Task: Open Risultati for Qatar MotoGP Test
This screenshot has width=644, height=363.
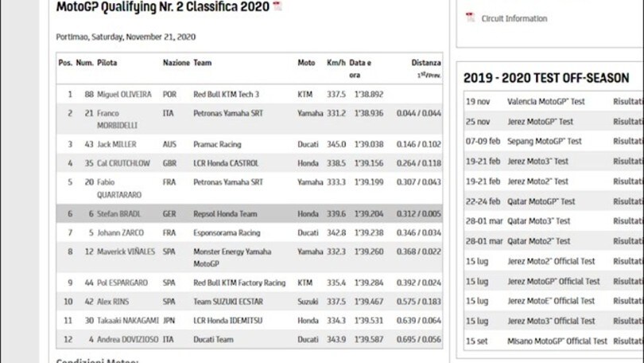Action: tap(628, 201)
